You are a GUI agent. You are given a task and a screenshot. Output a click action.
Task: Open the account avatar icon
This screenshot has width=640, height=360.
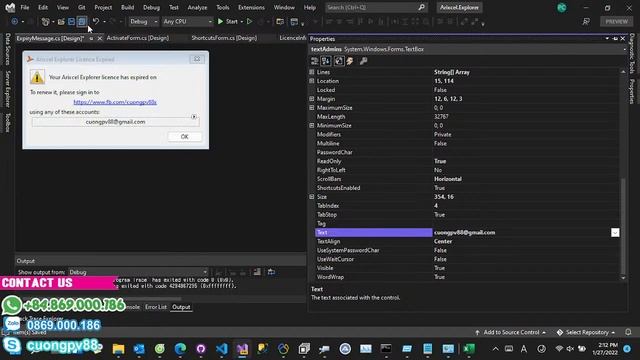coord(562,7)
